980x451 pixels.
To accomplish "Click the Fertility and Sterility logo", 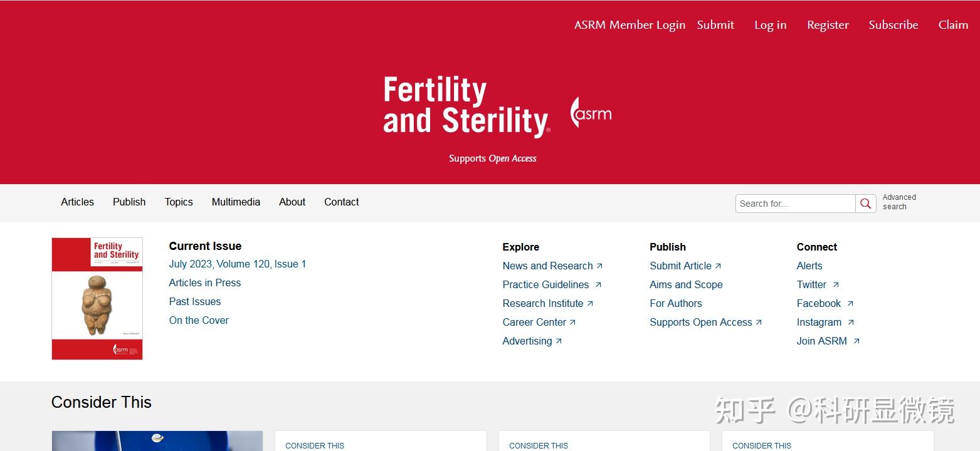I will tap(466, 105).
